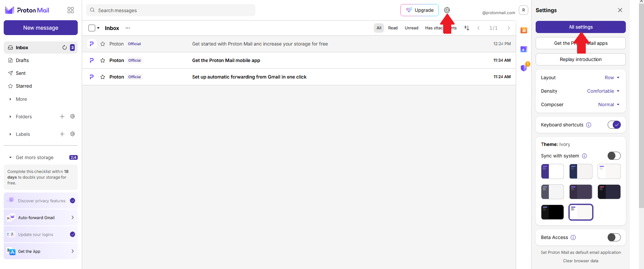Star the 'Get the Proton Mail mobile app' email
The width and height of the screenshot is (644, 269).
coord(103,60)
